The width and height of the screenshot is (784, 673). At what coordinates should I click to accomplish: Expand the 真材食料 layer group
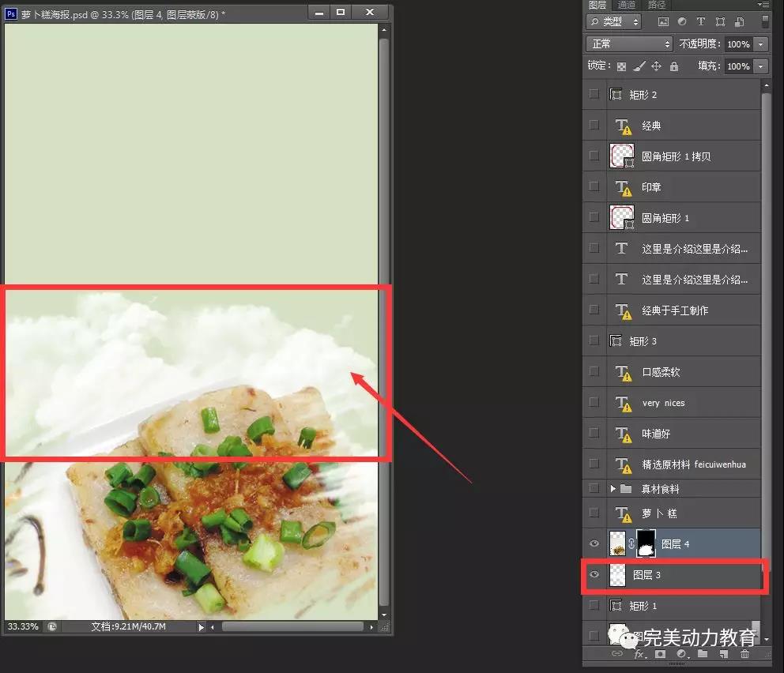pos(613,489)
